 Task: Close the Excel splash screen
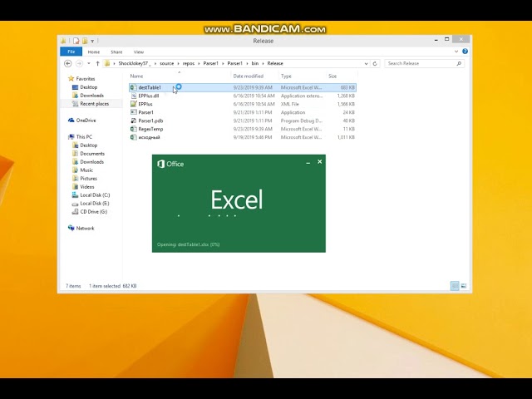pyautogui.click(x=319, y=162)
